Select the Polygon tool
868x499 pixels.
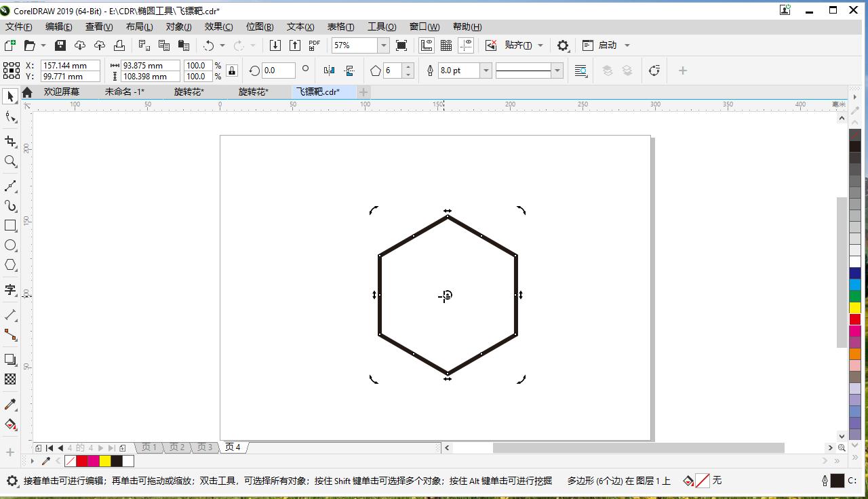tap(9, 264)
